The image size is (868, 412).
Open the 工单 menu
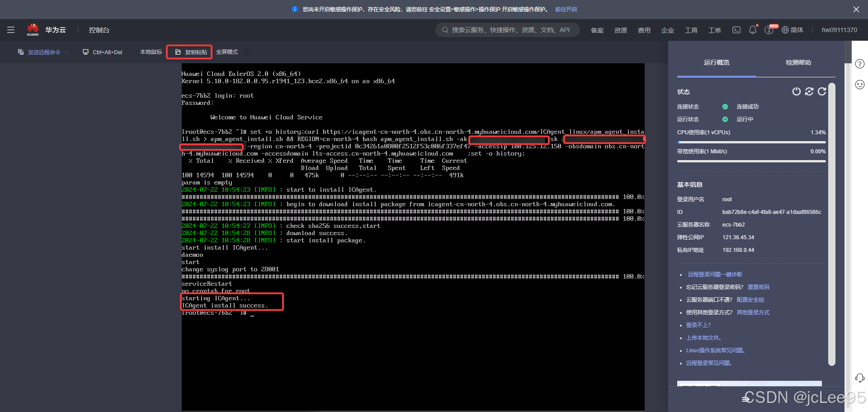click(715, 30)
